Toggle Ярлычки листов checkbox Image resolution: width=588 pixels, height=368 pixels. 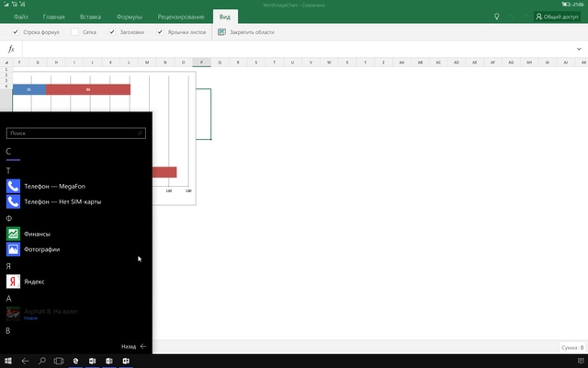(160, 32)
